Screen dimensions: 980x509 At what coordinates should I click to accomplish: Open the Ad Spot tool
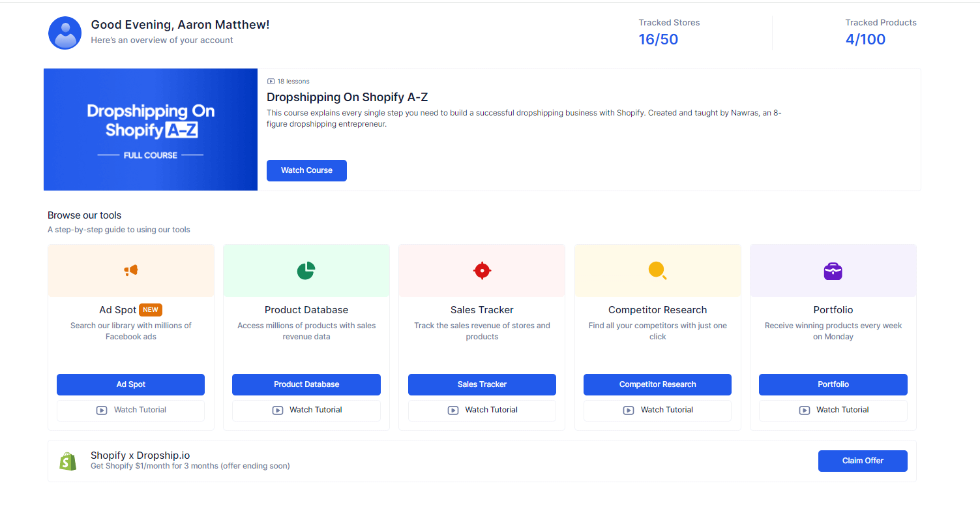pyautogui.click(x=130, y=384)
